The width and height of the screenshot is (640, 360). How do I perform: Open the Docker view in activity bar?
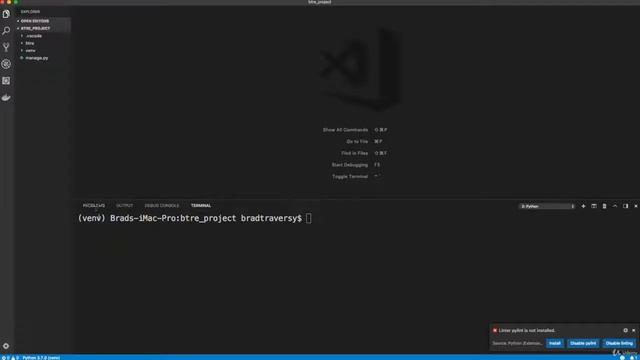tap(6, 98)
